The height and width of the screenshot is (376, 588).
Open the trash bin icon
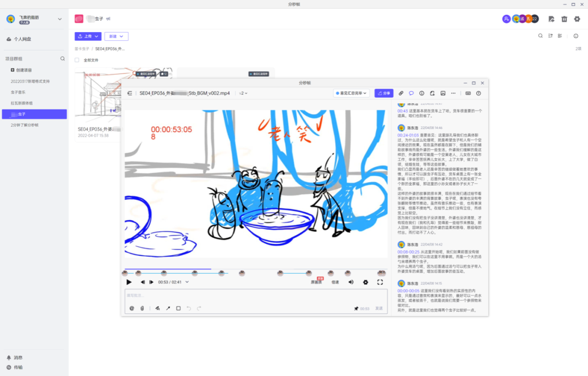point(565,19)
